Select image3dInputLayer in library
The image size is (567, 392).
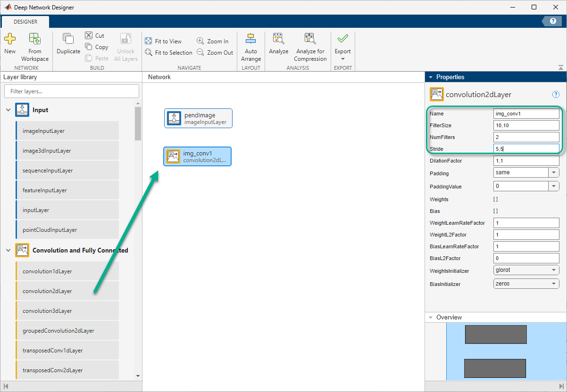coord(67,151)
